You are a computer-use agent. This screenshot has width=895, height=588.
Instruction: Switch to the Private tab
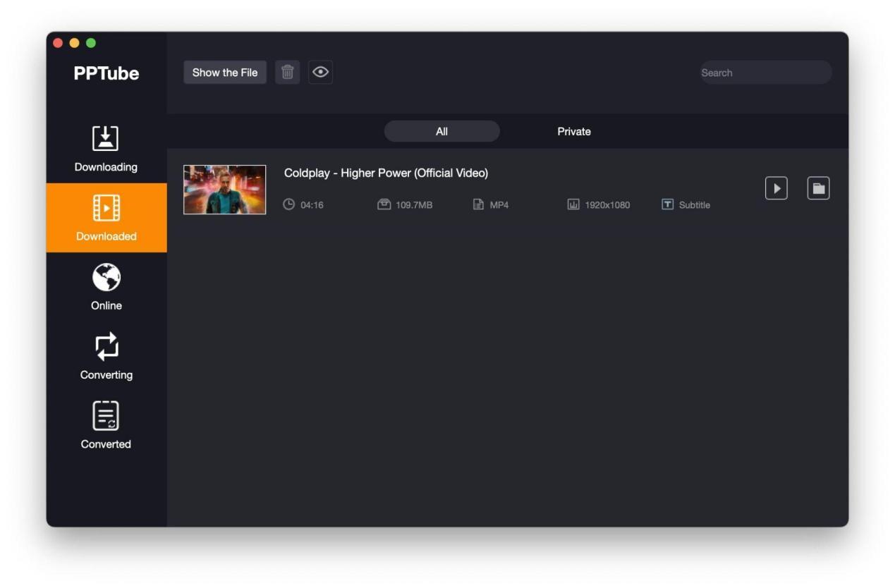point(574,131)
